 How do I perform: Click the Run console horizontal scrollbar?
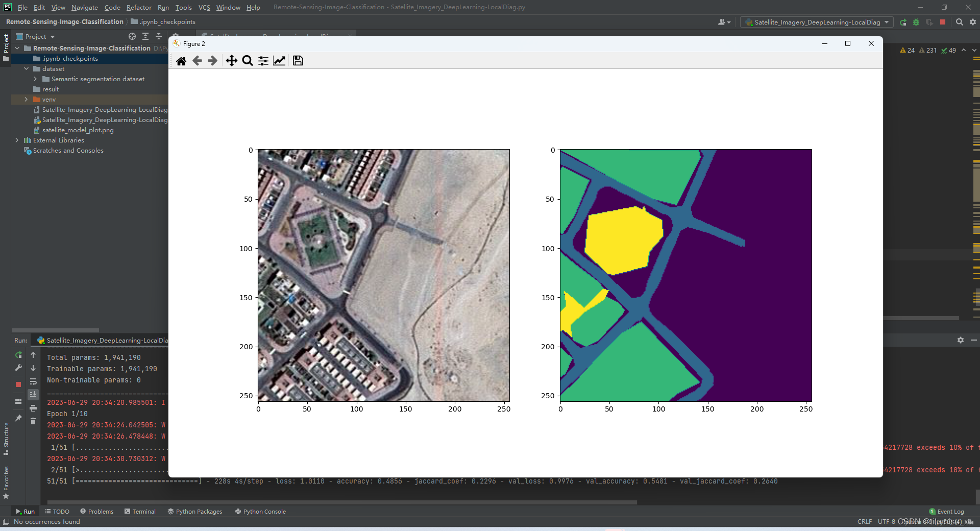click(342, 502)
